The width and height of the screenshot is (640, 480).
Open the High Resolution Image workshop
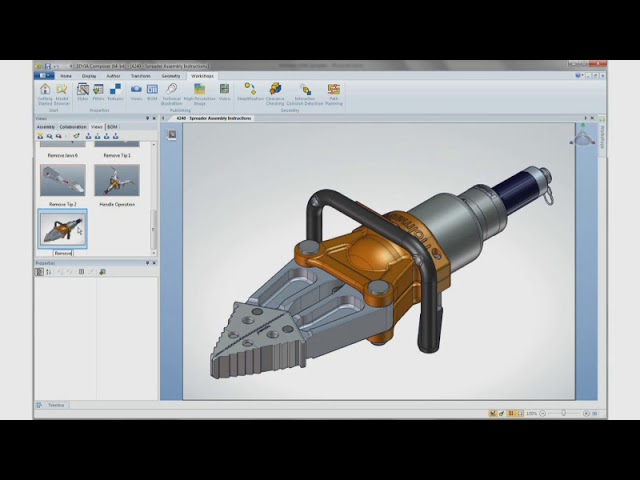pyautogui.click(x=199, y=94)
